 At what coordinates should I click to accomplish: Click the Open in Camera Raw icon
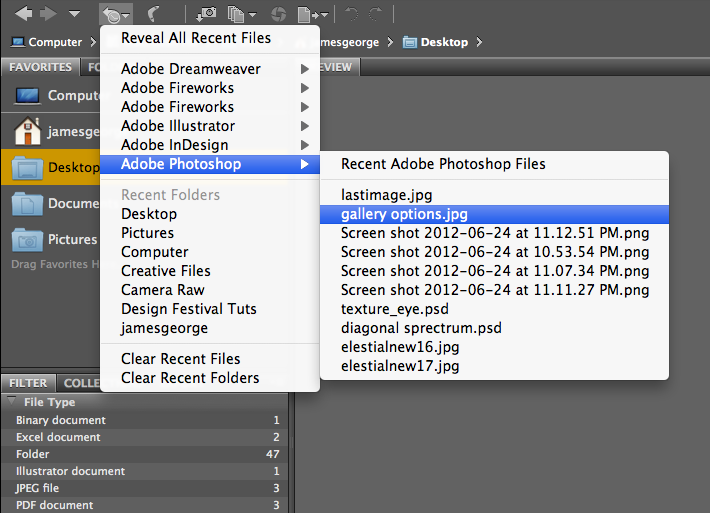tap(278, 14)
